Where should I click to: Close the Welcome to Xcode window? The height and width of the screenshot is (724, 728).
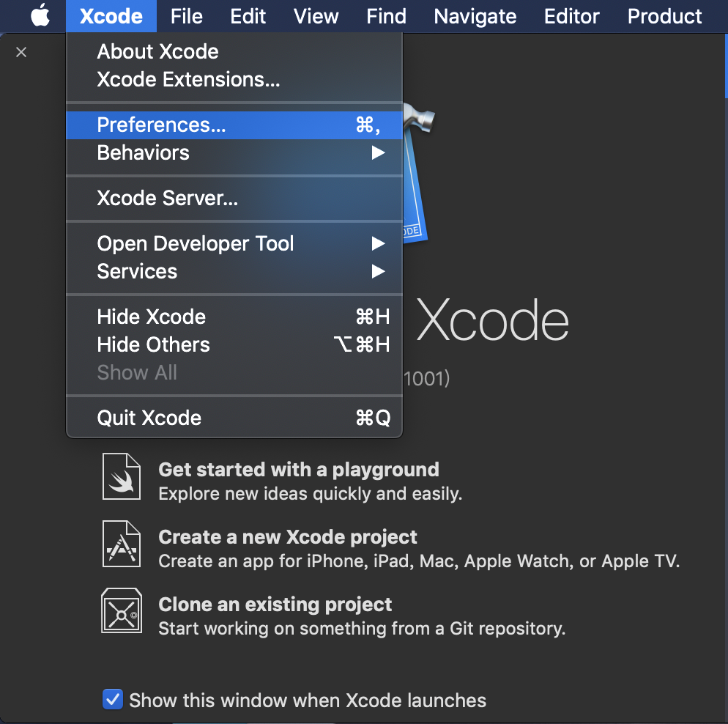pyautogui.click(x=21, y=52)
